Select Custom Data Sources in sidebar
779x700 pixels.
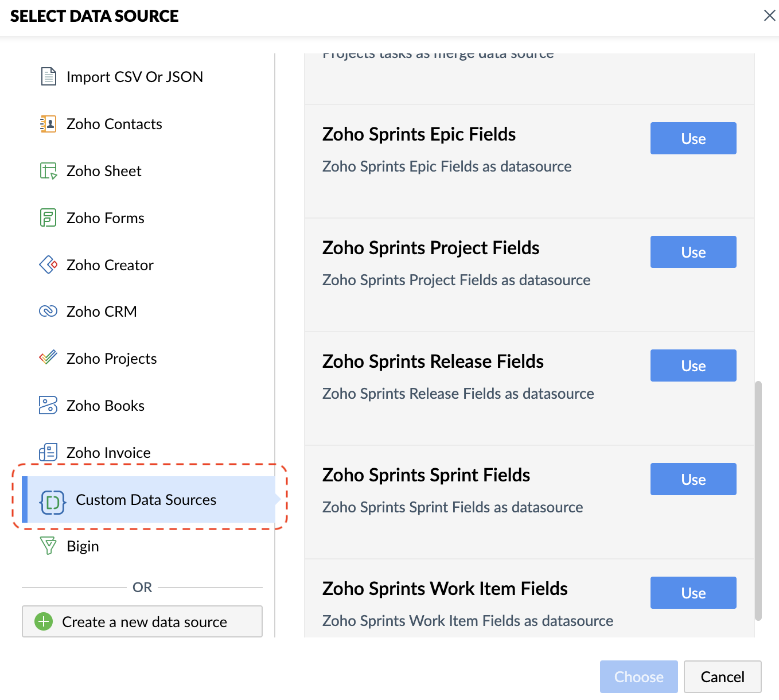[x=146, y=500]
